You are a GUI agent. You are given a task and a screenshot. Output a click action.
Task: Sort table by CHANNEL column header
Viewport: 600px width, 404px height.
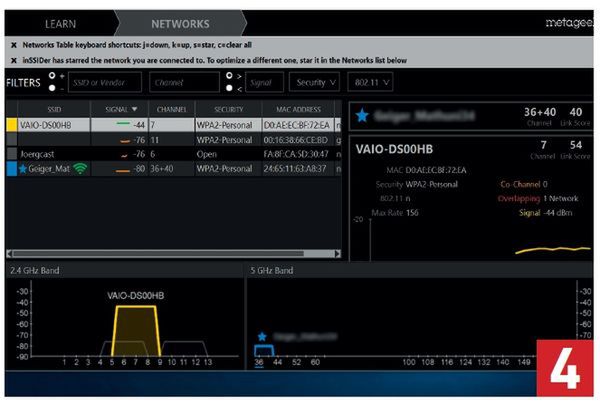pyautogui.click(x=171, y=109)
